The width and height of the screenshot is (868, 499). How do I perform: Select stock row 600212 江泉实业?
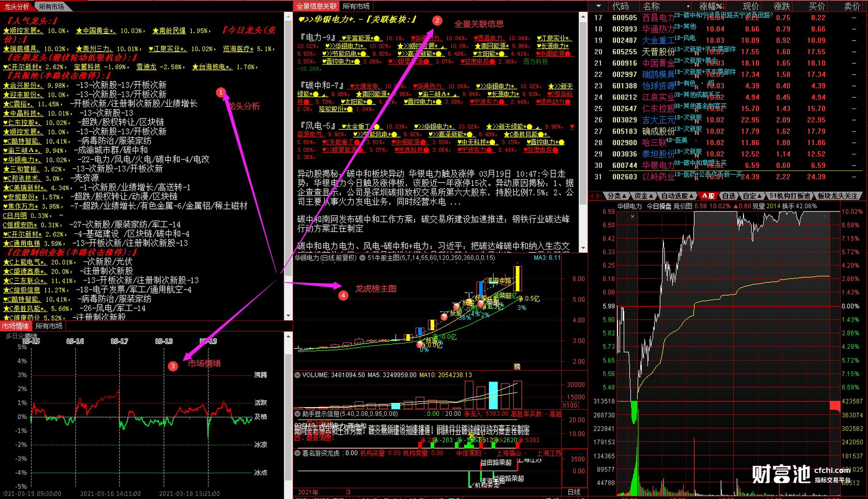728,97
